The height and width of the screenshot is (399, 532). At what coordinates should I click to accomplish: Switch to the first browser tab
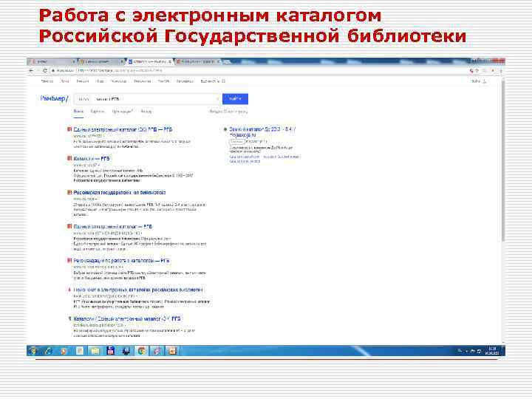click(52, 61)
